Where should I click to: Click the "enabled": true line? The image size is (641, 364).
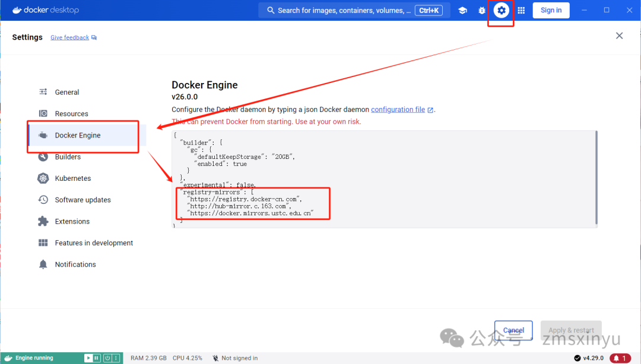[x=221, y=164]
